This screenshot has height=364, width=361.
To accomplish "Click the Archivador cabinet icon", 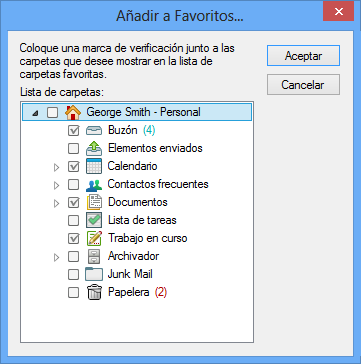I will coord(94,256).
